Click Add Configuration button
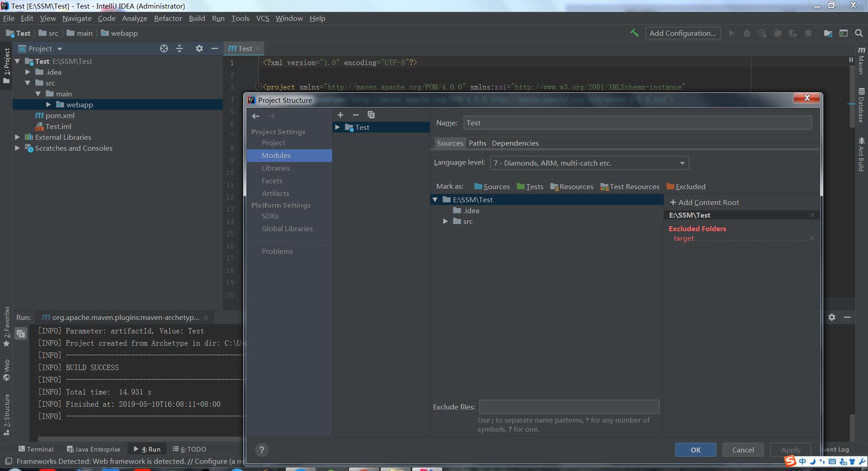This screenshot has height=471, width=868. pyautogui.click(x=683, y=33)
